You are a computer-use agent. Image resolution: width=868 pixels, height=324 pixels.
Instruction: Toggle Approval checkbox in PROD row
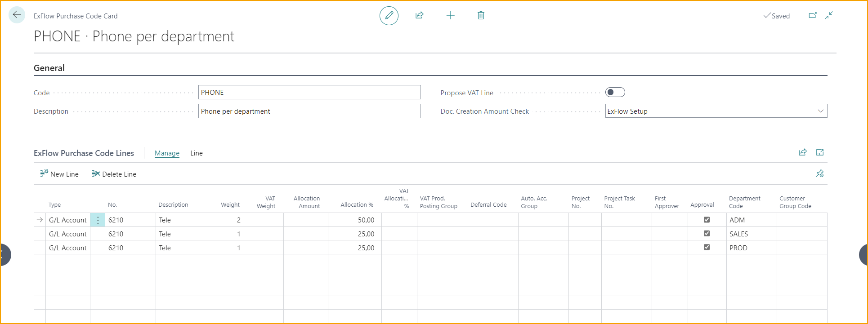pos(707,247)
